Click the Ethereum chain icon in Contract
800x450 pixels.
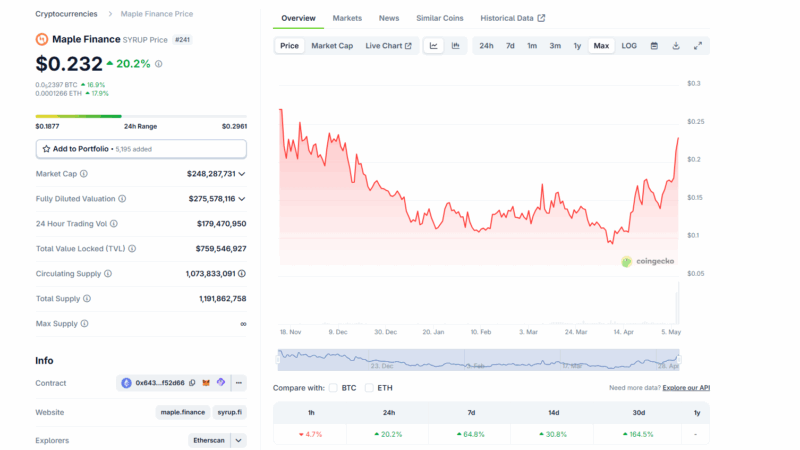click(x=126, y=383)
